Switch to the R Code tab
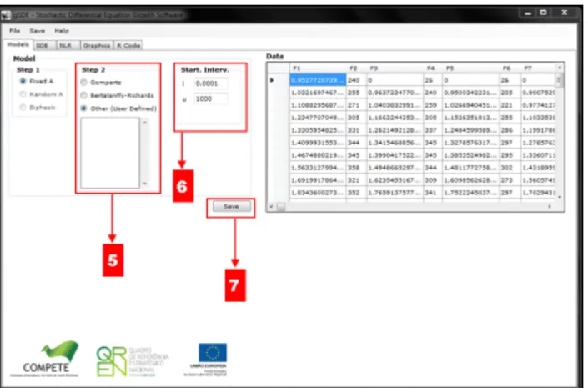 [x=128, y=46]
